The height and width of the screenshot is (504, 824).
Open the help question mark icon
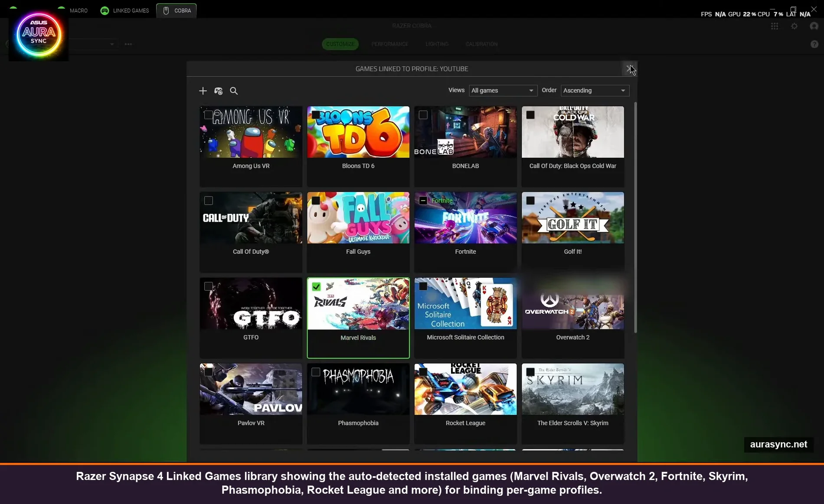(815, 44)
